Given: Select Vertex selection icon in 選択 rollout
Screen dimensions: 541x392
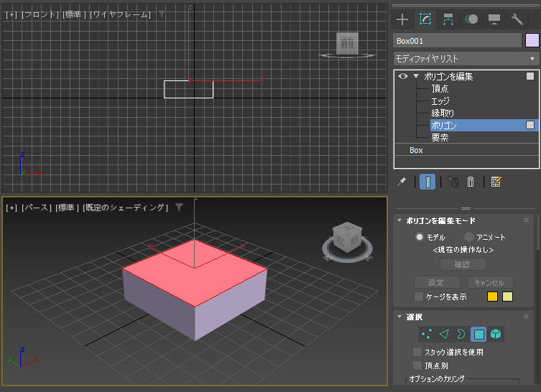Looking at the screenshot, I should click(427, 334).
